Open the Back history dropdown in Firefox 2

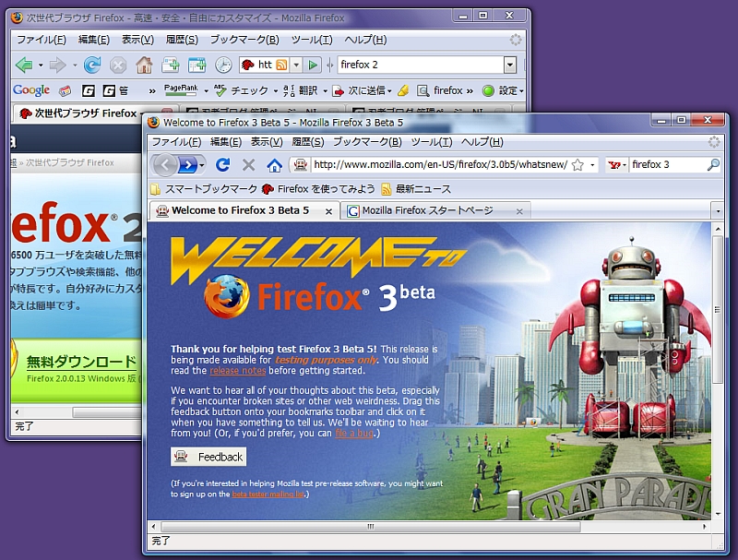41,65
